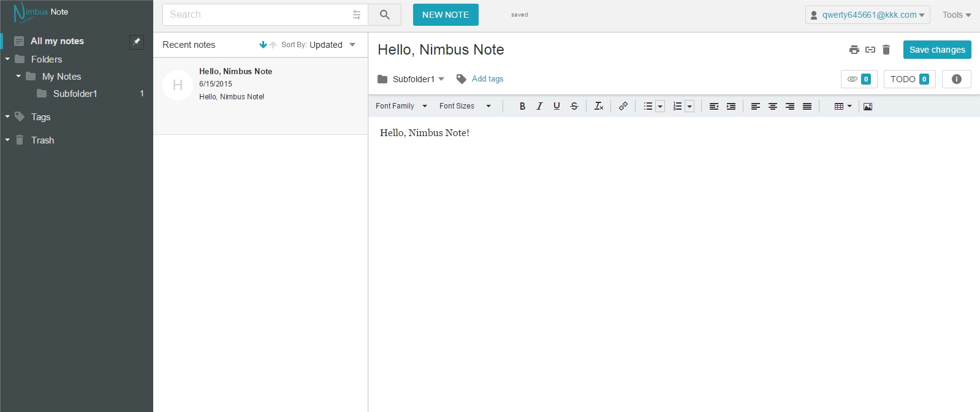980x412 pixels.
Task: Click the tag icon beside Add tags
Action: point(462,79)
